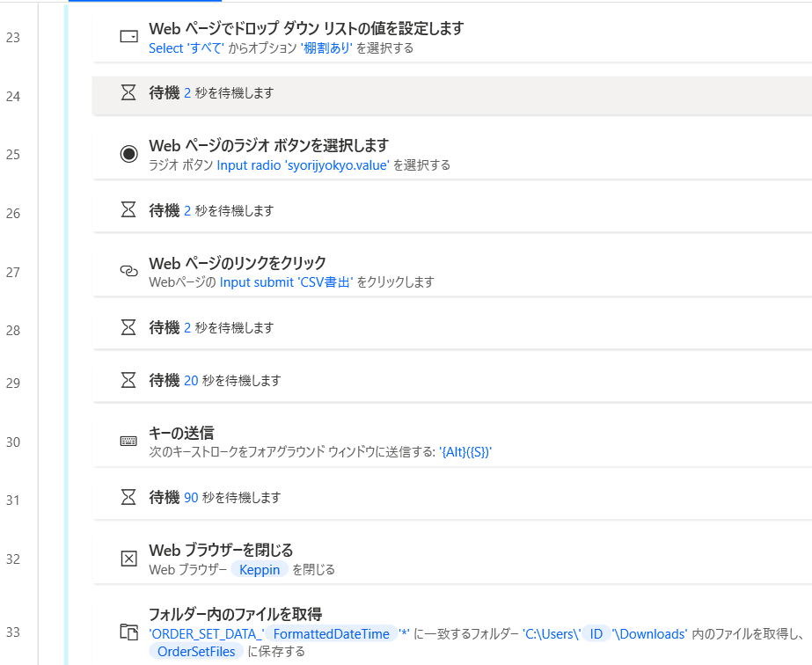812x665 pixels.
Task: Click the 90-second wait value
Action: [x=191, y=498]
